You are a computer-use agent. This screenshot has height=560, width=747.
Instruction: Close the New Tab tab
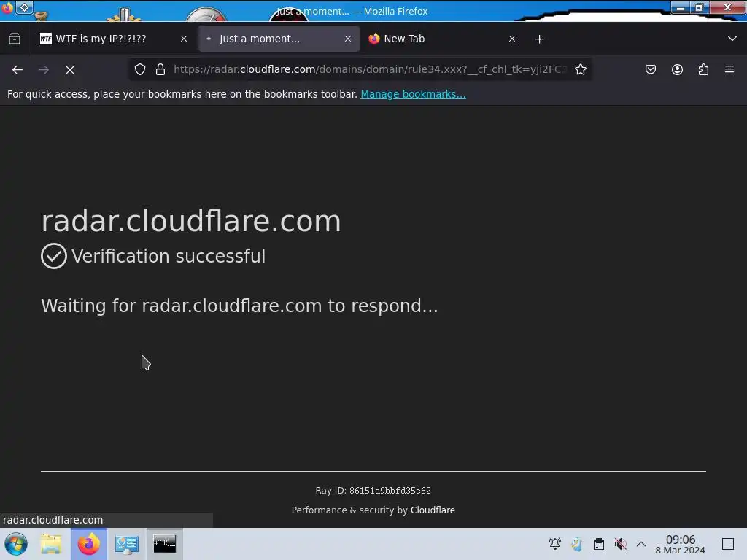pyautogui.click(x=511, y=39)
